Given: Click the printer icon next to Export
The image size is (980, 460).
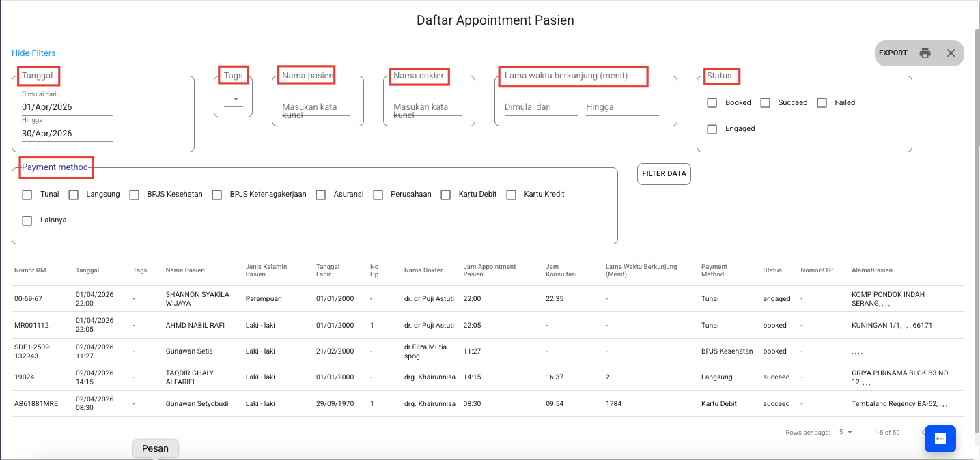Looking at the screenshot, I should 925,53.
